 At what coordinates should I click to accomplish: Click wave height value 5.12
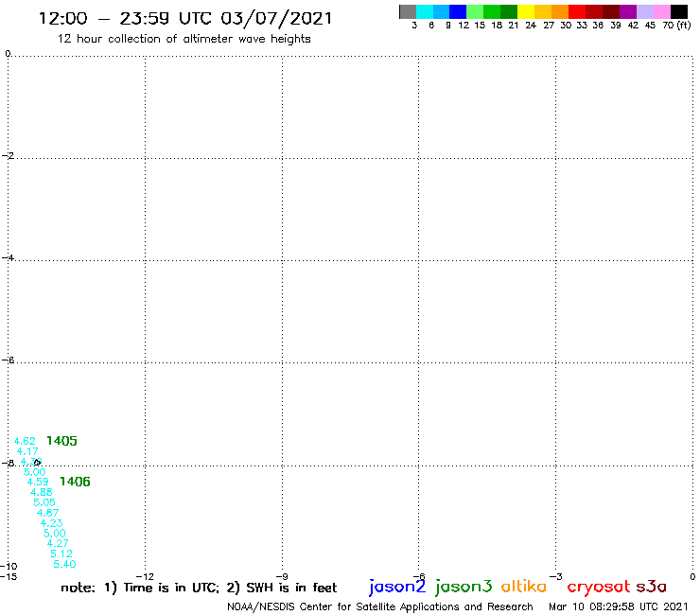[61, 553]
